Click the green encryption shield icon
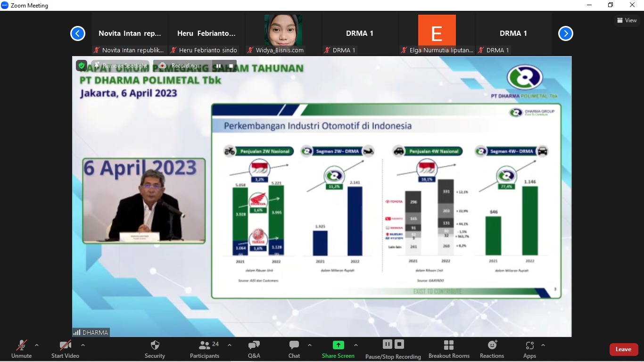Viewport: 644px width, 362px height. pos(82,66)
